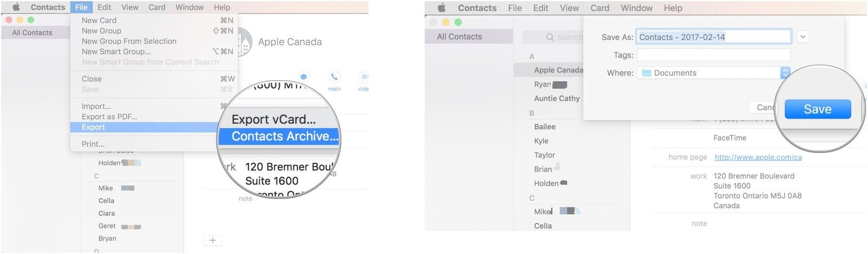Expand the save dialog with the chevron button

803,37
